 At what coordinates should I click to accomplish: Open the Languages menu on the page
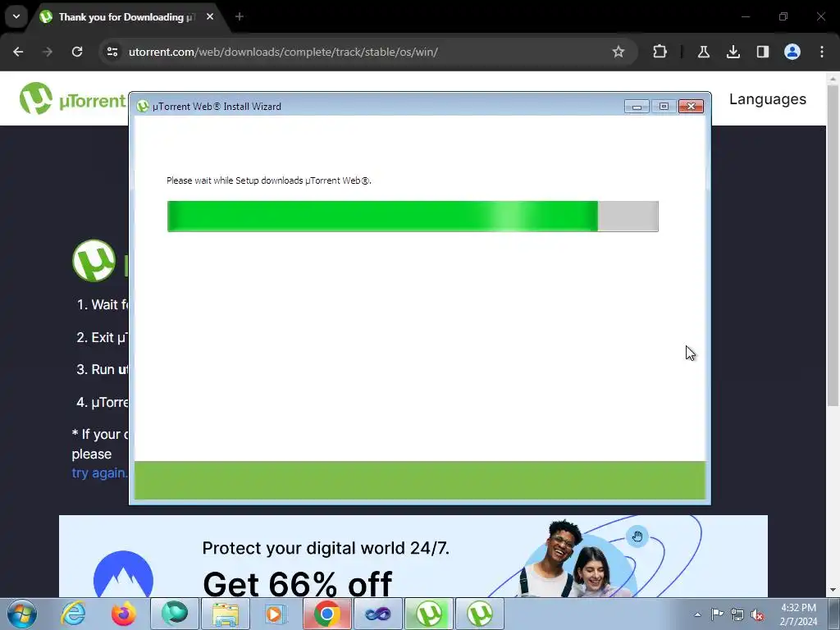pos(767,99)
